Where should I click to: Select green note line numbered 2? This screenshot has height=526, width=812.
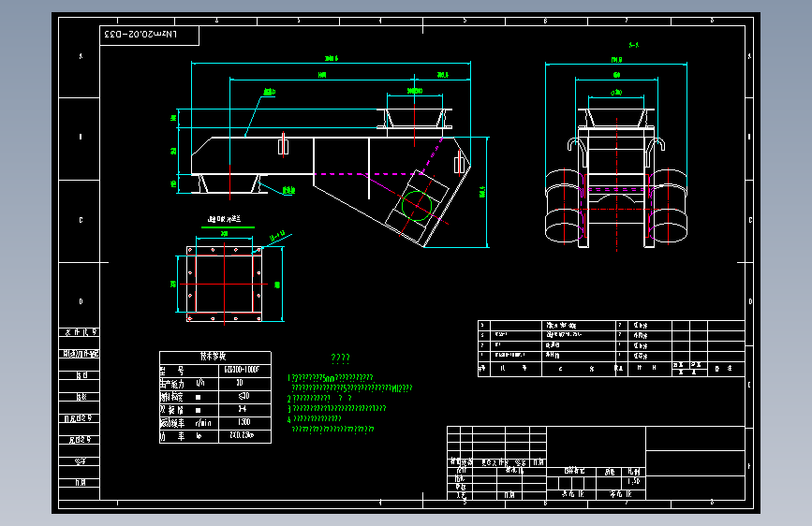tap(319, 398)
